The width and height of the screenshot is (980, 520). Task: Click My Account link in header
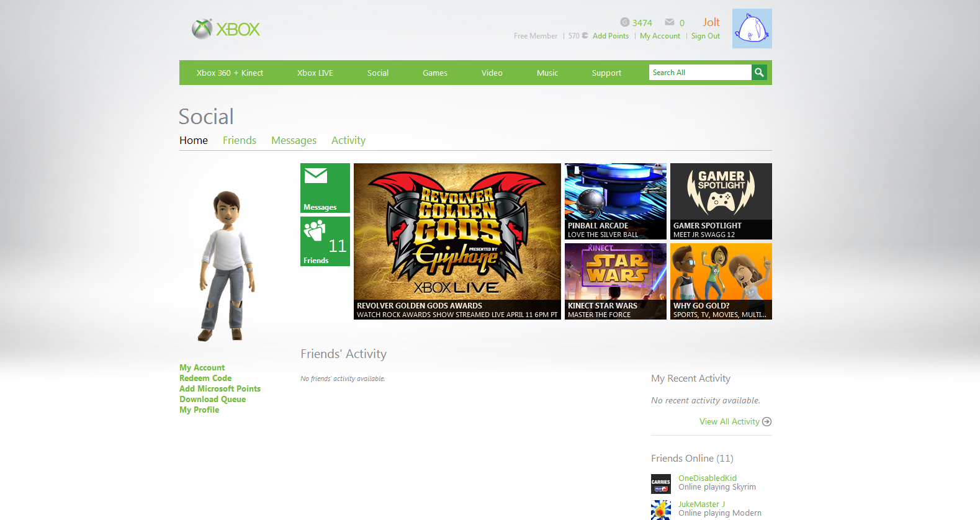[x=660, y=36]
